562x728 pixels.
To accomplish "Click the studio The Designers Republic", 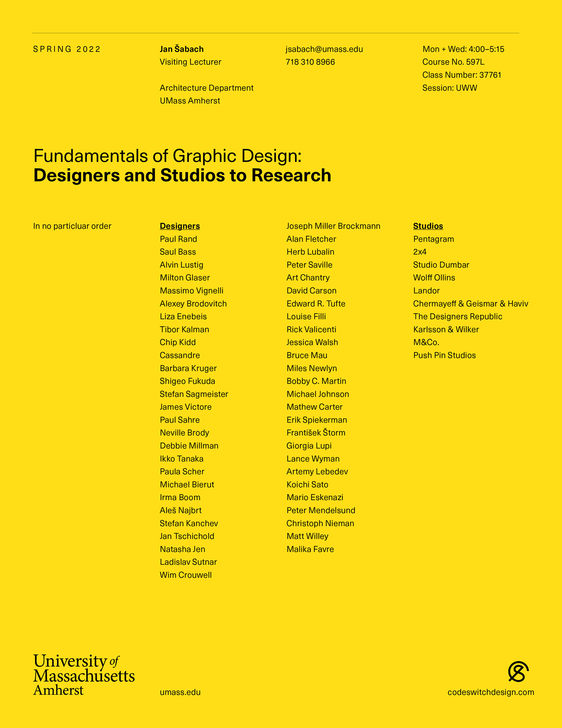I will [458, 317].
